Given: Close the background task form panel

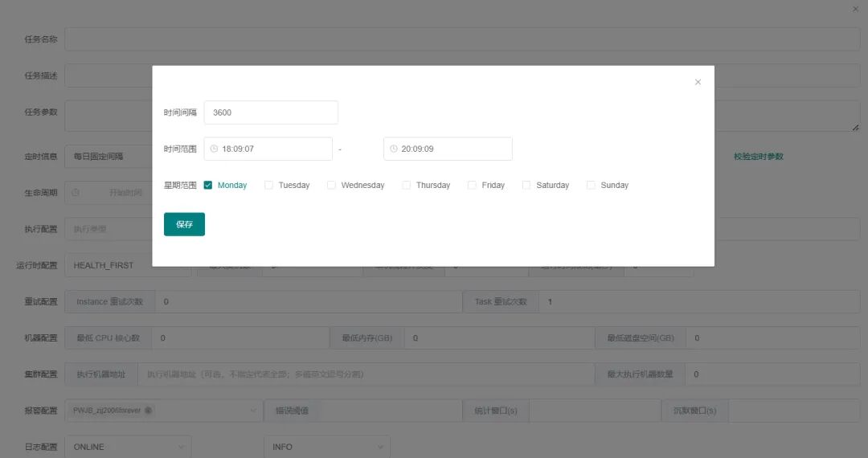Looking at the screenshot, I should [x=855, y=9].
